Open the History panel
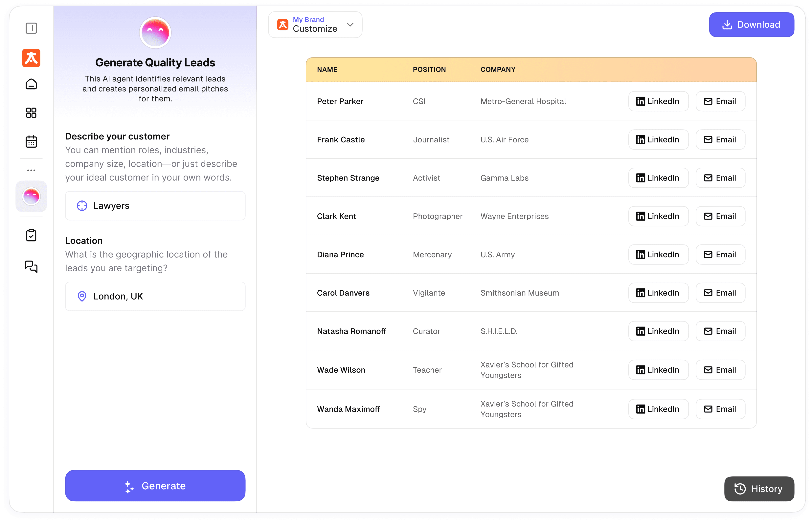 [759, 489]
